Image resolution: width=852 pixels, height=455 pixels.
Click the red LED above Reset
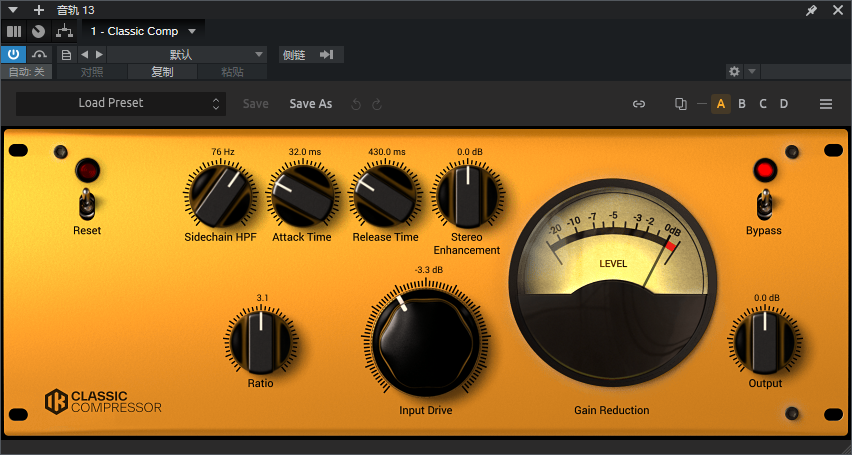coord(87,171)
